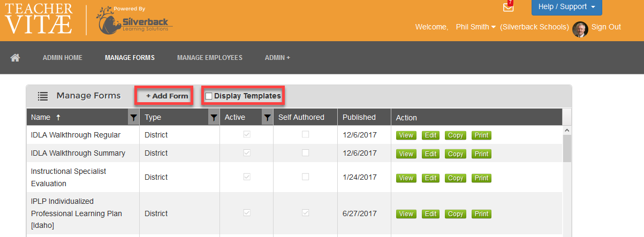Click the Manage Forms list icon
Image resolution: width=644 pixels, height=237 pixels.
(x=43, y=96)
